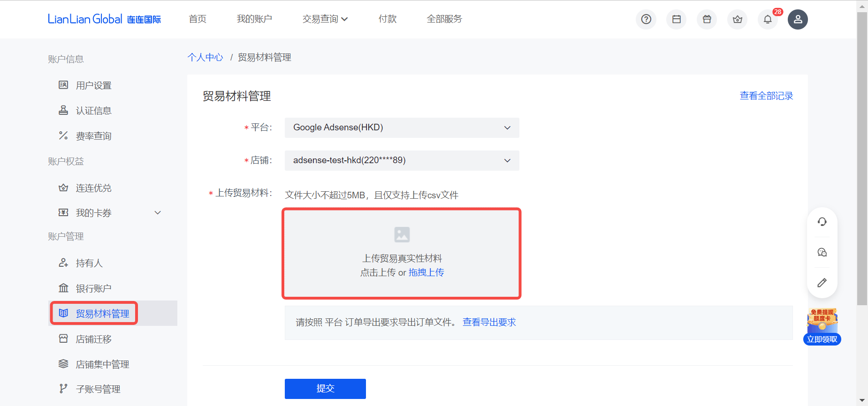868x406 pixels.
Task: Click the 立即领取 promotional banner
Action: pyautogui.click(x=822, y=339)
